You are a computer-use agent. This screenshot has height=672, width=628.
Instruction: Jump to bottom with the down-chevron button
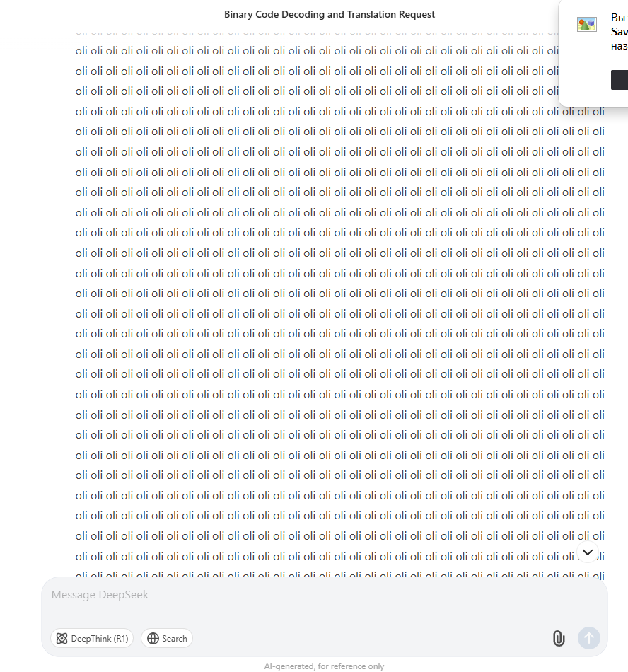(x=588, y=552)
